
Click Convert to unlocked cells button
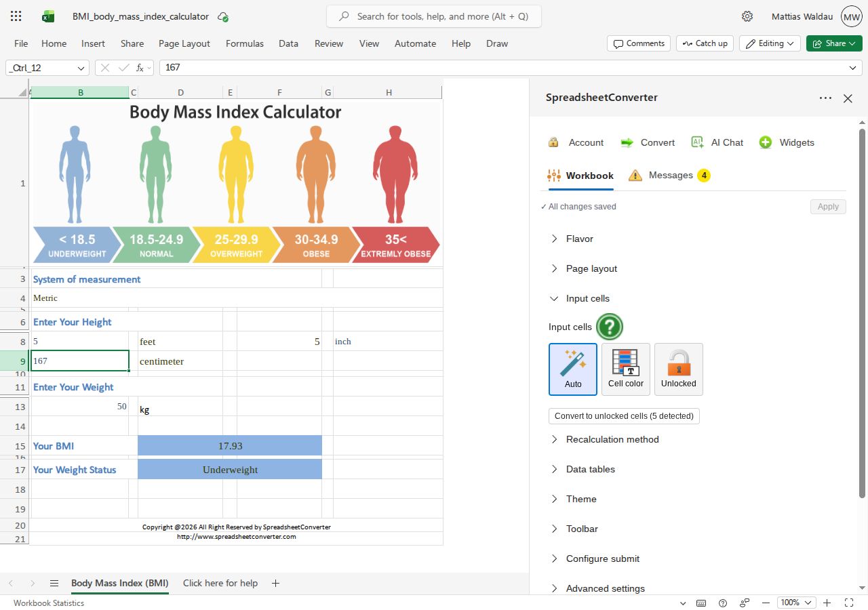click(x=624, y=416)
